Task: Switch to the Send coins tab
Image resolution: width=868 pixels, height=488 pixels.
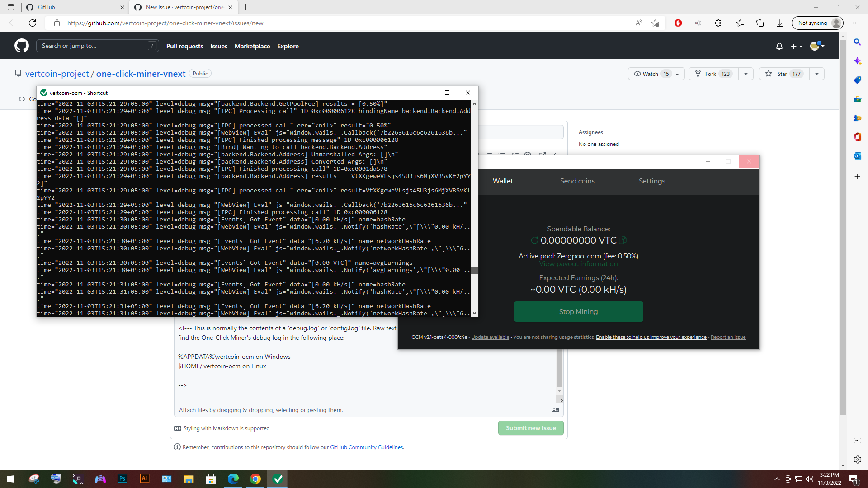Action: click(x=577, y=181)
